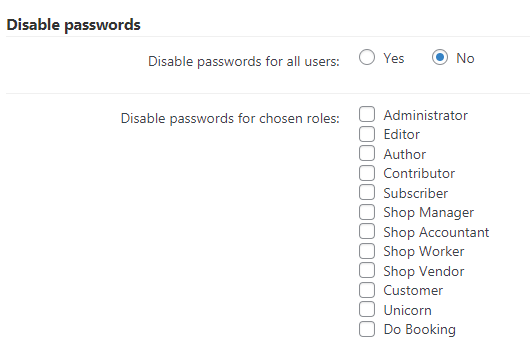Select the No radio button

(440, 57)
